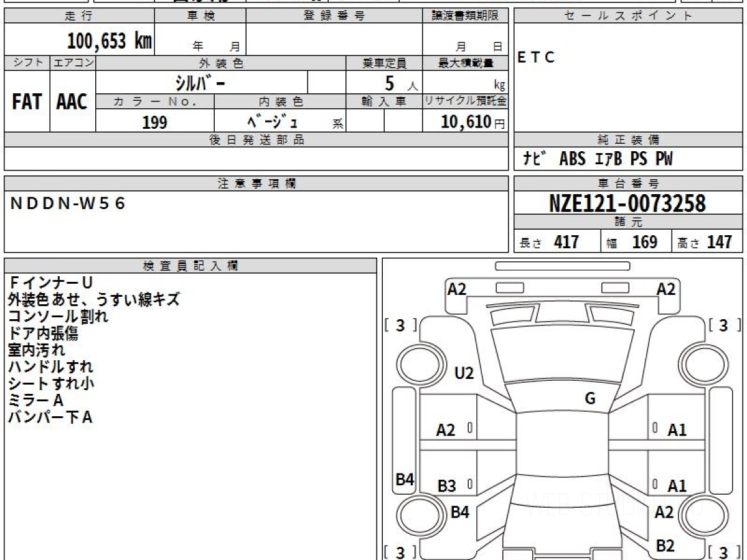Select the 注意事項欄 header
The width and height of the screenshot is (747, 560).
click(256, 184)
